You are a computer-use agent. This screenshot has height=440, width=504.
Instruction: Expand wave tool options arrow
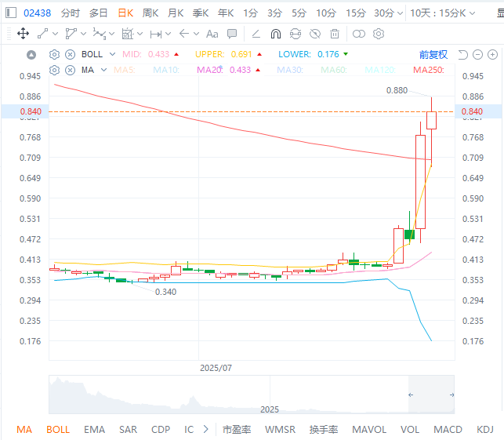tap(111, 34)
